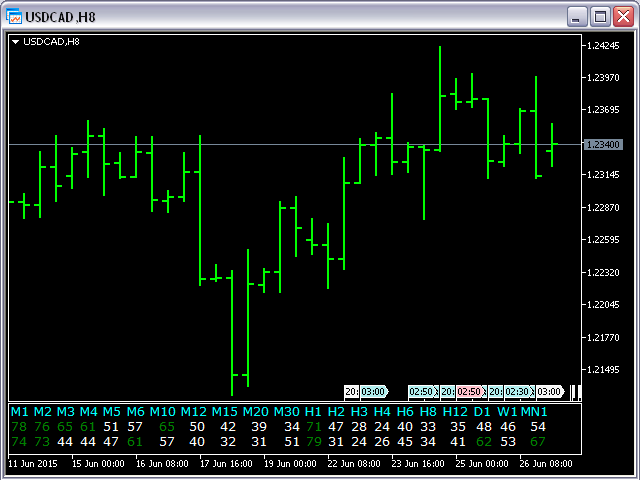Screen dimensions: 640x480
Task: Click the 1.22595 price axis label
Action: [603, 240]
